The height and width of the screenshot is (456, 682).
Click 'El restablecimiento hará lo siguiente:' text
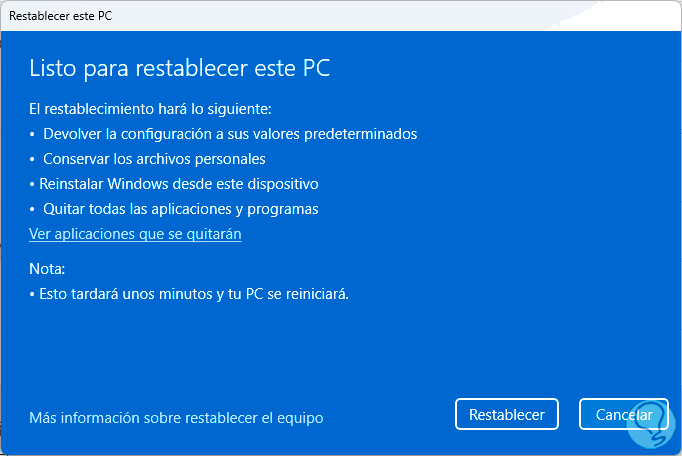point(150,108)
